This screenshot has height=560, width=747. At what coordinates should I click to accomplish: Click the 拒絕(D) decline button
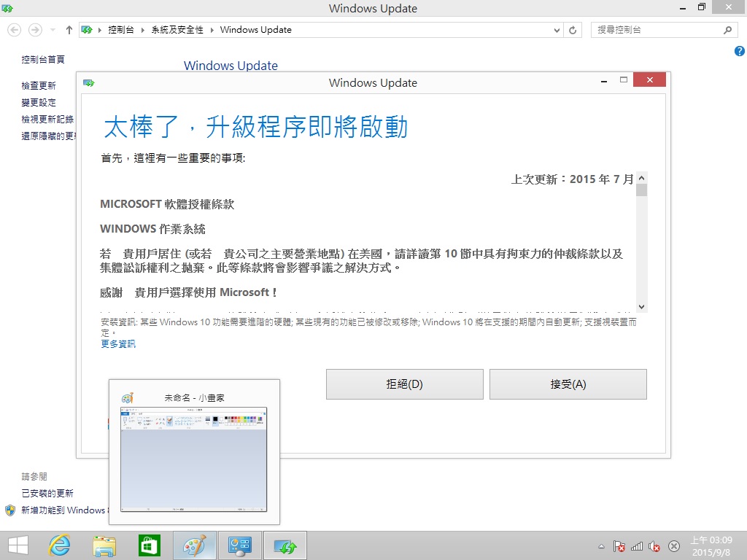pos(404,384)
